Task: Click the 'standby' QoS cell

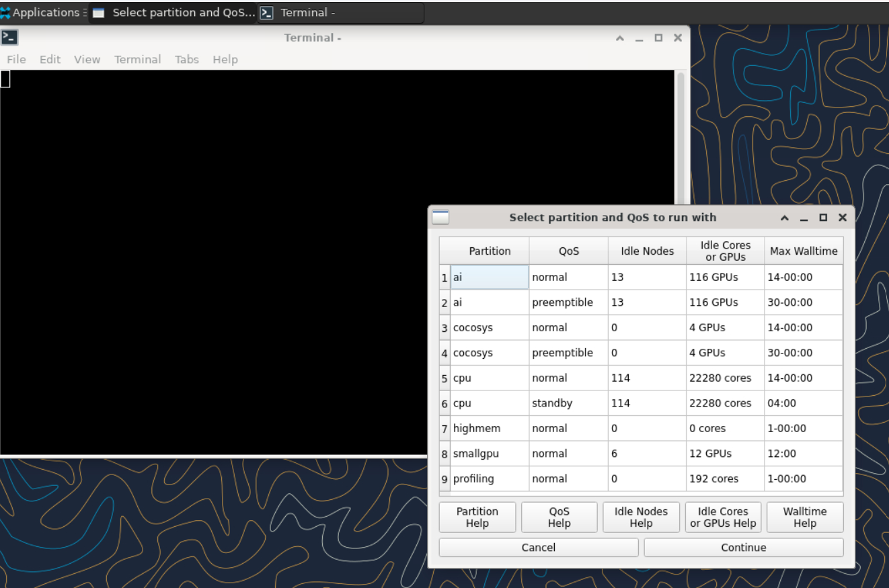Action: pos(568,403)
